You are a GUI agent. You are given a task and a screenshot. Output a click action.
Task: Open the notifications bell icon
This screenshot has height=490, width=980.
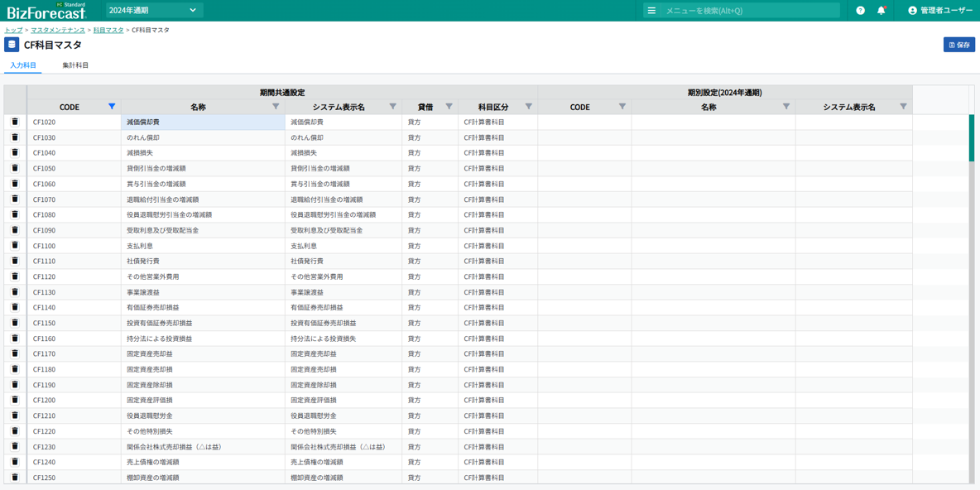click(882, 11)
